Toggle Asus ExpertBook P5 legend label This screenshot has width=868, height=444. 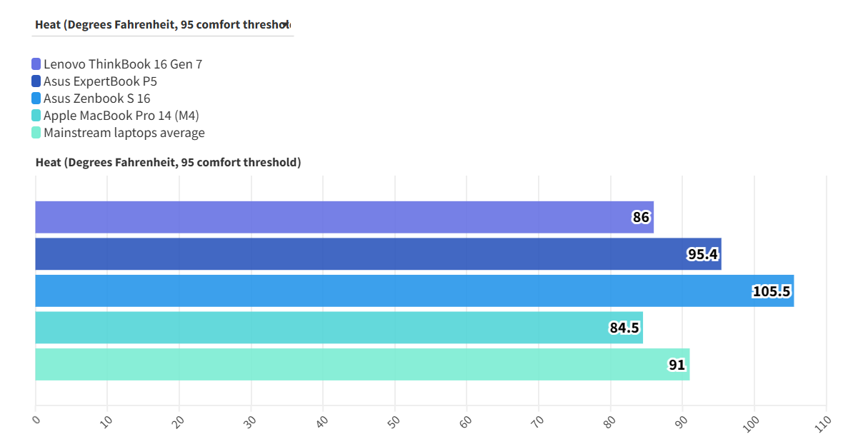tap(100, 81)
